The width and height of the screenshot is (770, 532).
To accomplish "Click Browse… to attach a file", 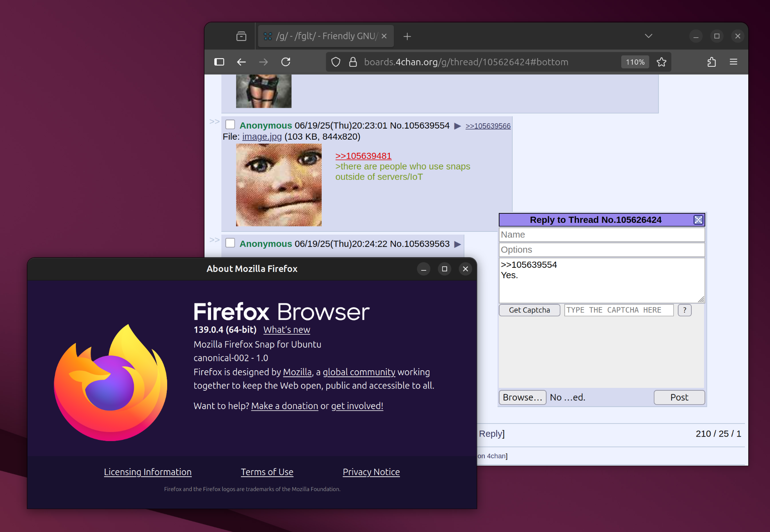I will point(522,397).
